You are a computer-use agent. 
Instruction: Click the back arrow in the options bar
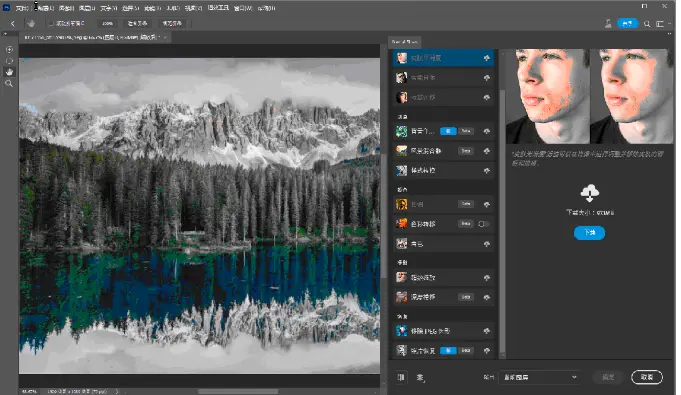pos(13,23)
